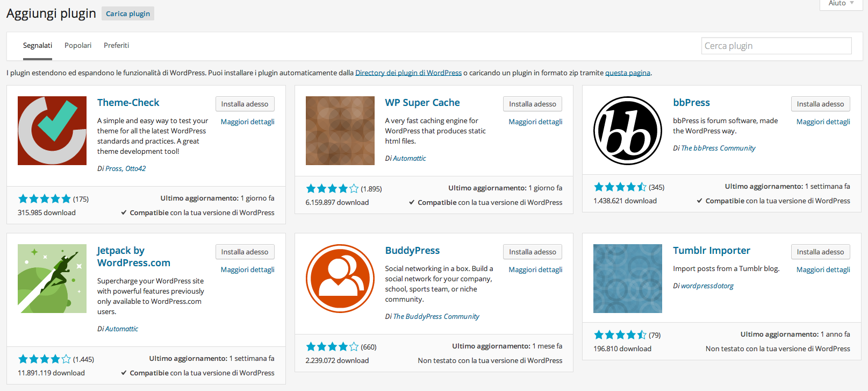
Task: Click the BuddyPress star rating
Action: [x=332, y=347]
